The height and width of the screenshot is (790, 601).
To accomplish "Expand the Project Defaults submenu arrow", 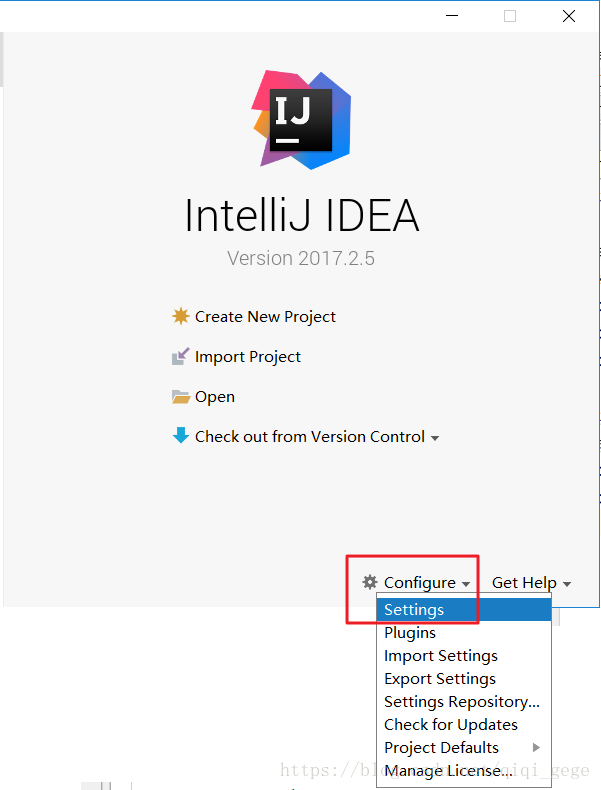I will pos(537,748).
